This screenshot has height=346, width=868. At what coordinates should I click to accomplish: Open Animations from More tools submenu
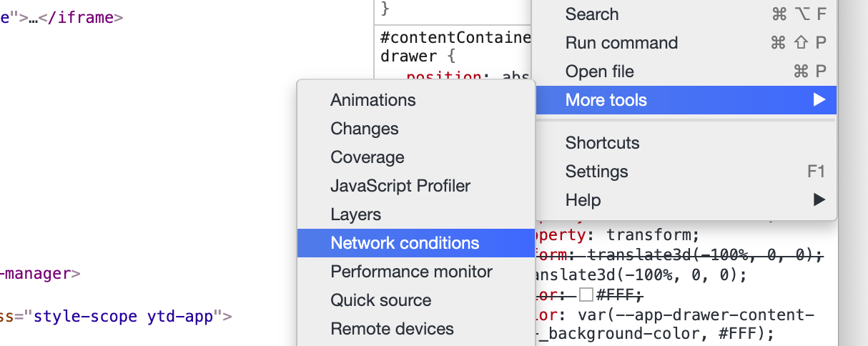pos(373,100)
